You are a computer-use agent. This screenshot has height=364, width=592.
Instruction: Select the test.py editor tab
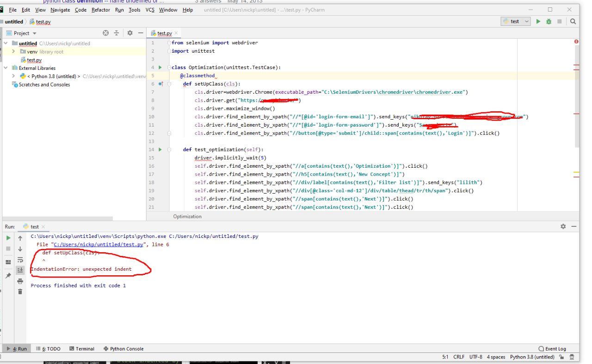[164, 33]
